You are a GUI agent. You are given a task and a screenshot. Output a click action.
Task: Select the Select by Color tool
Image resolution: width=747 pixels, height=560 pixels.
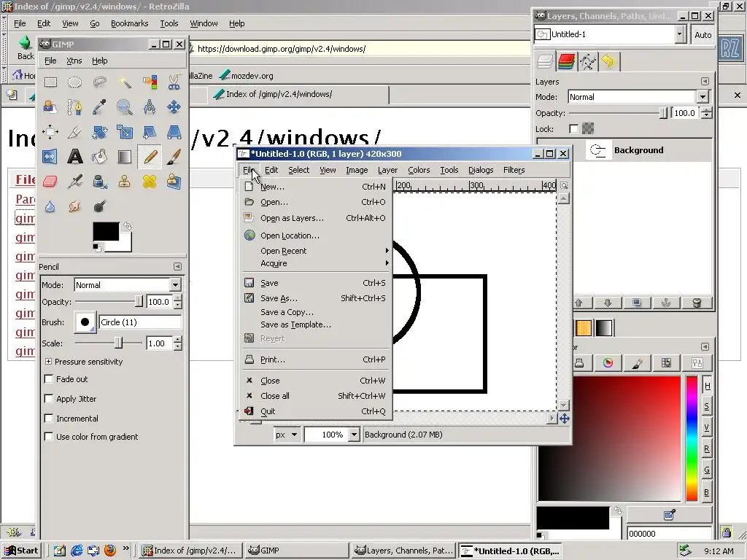tap(150, 82)
